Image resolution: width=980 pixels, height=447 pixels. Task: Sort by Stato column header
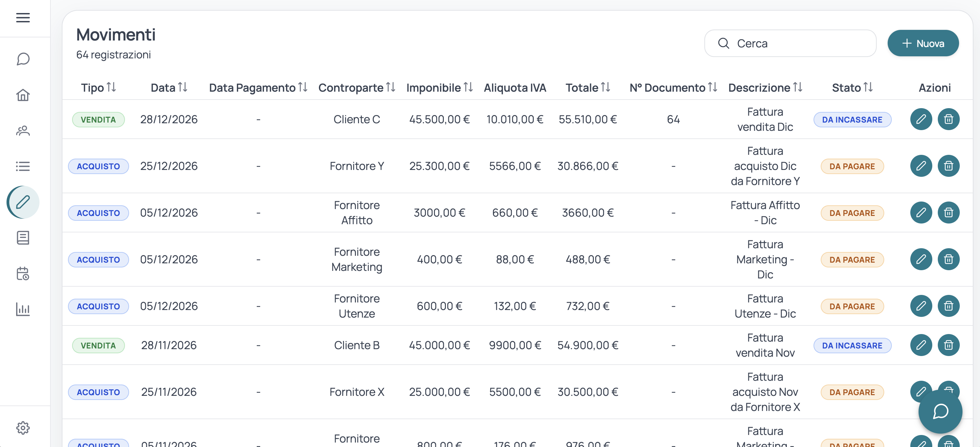tap(852, 88)
